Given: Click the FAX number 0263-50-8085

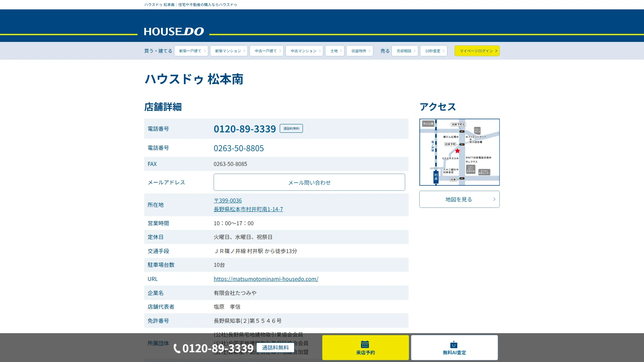Looking at the screenshot, I should click(x=230, y=164).
